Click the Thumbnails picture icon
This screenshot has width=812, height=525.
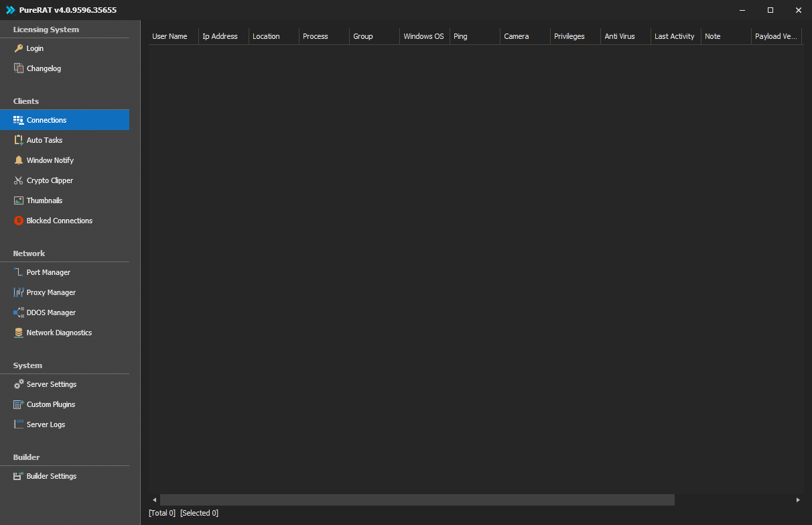pyautogui.click(x=19, y=200)
